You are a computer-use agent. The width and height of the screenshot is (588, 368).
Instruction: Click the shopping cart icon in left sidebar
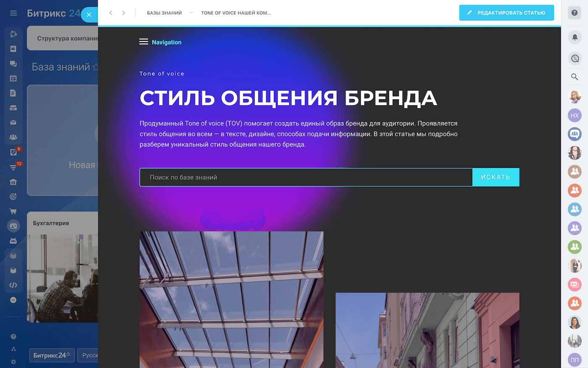[13, 211]
